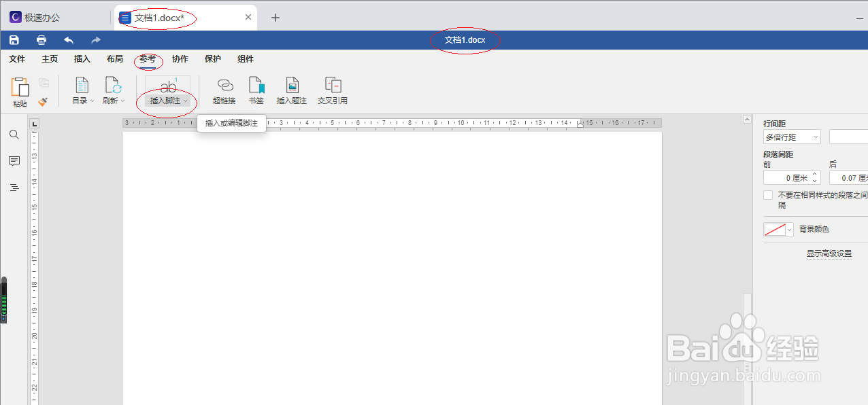Open the 插入 ribbon tab
Screen dimensions: 868x405
point(82,59)
